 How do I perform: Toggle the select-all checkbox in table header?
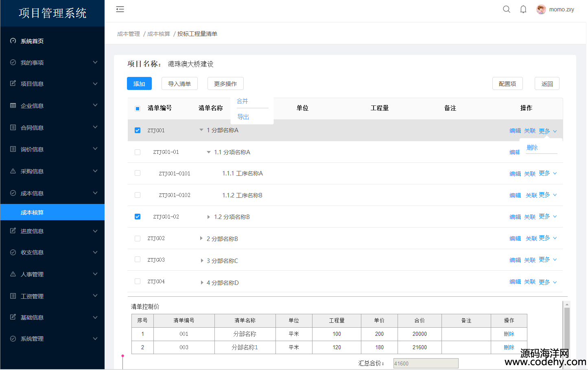[138, 108]
